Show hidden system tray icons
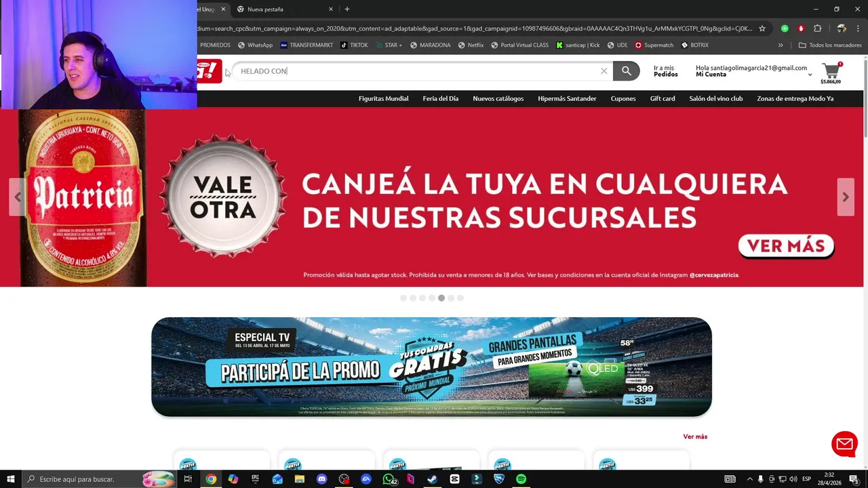 (x=749, y=479)
